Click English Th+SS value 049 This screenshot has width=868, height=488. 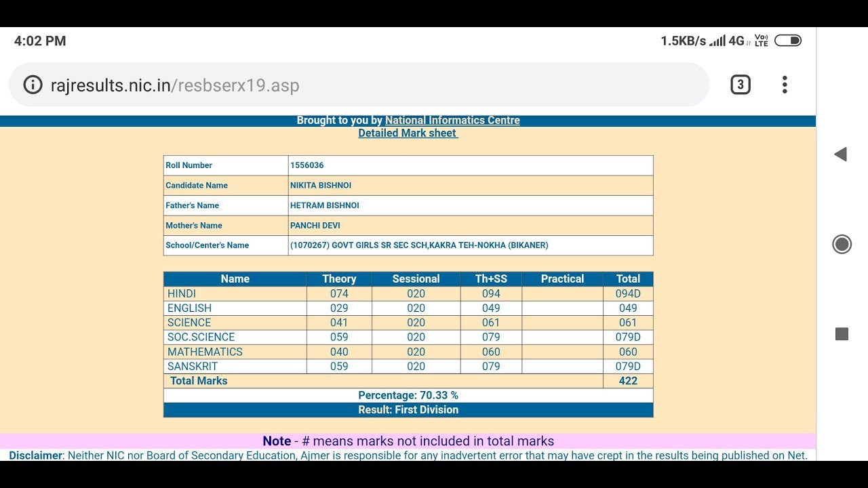491,308
